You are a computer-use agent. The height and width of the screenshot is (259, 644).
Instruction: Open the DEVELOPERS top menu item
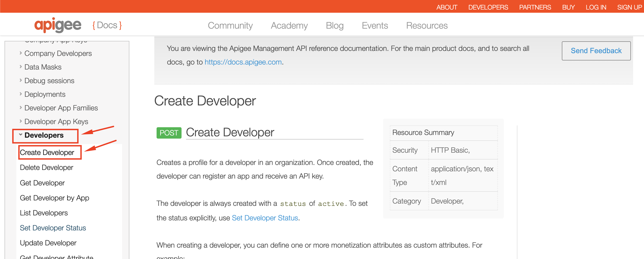[x=488, y=7]
